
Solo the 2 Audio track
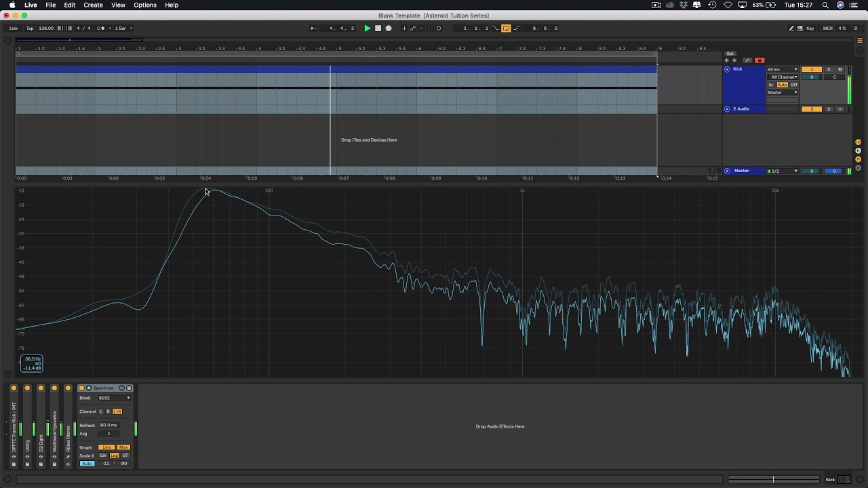pos(829,108)
